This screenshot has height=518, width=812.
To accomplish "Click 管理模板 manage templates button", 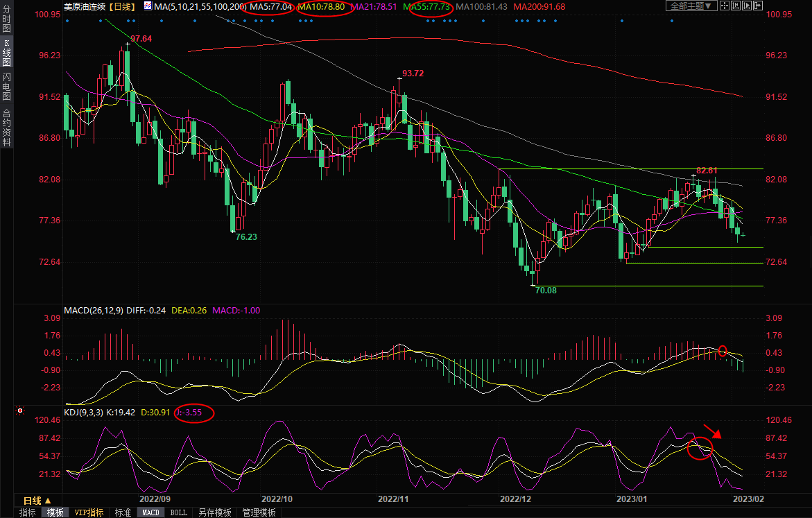I will pyautogui.click(x=259, y=512).
